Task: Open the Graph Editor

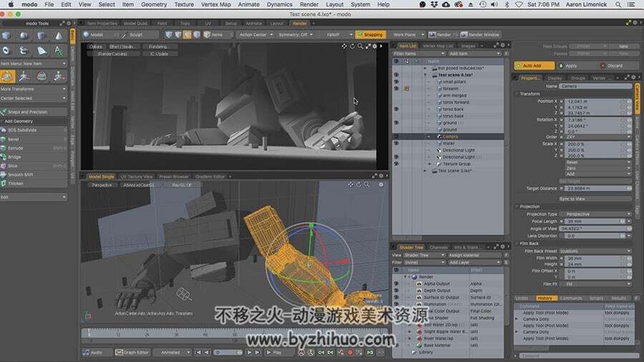Action: 132,352
